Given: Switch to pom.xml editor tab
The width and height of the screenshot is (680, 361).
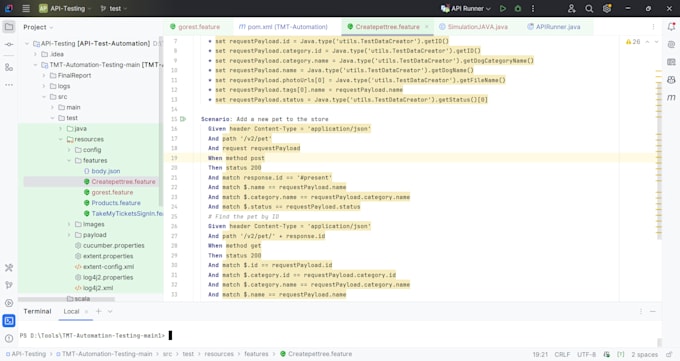Looking at the screenshot, I should point(283,27).
